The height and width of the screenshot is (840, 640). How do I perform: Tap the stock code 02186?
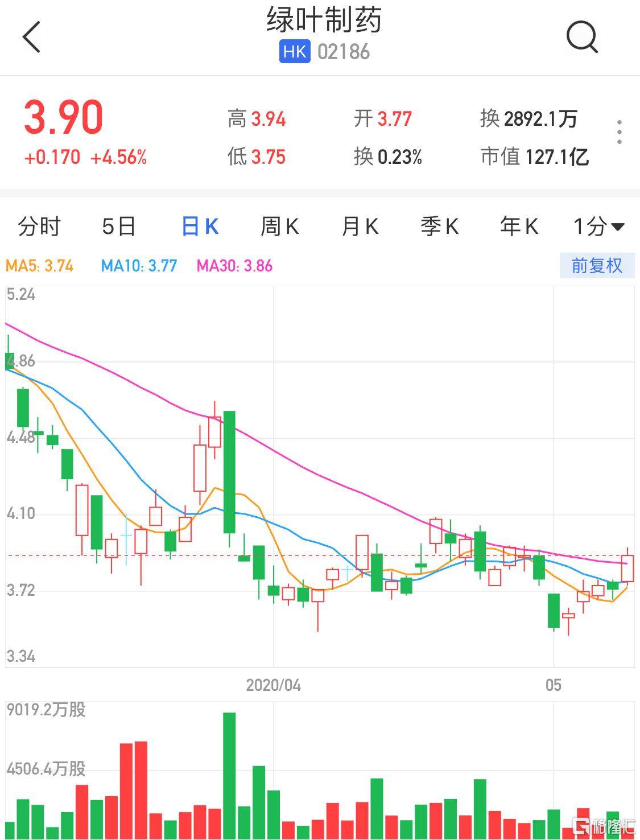point(344,52)
